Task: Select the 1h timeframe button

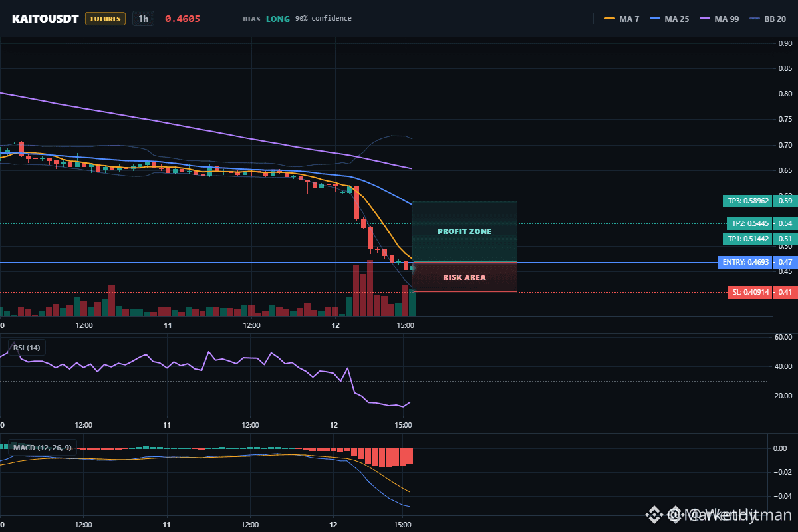Action: 143,19
